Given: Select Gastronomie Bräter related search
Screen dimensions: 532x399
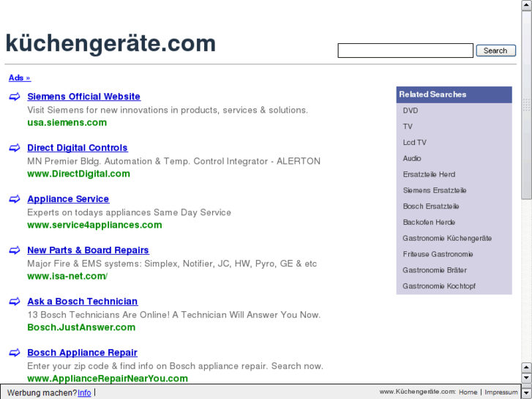Looking at the screenshot, I should point(435,270).
